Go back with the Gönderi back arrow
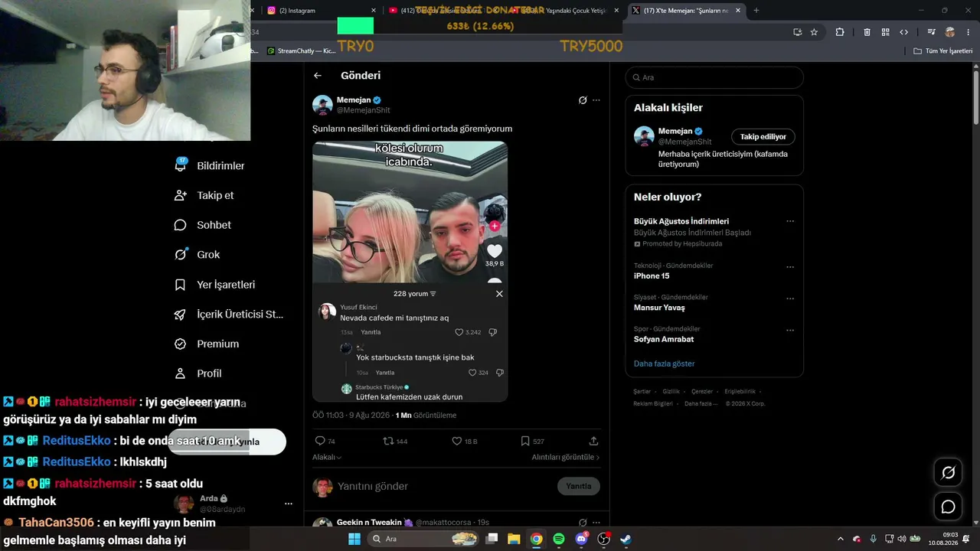980x551 pixels. tap(318, 76)
